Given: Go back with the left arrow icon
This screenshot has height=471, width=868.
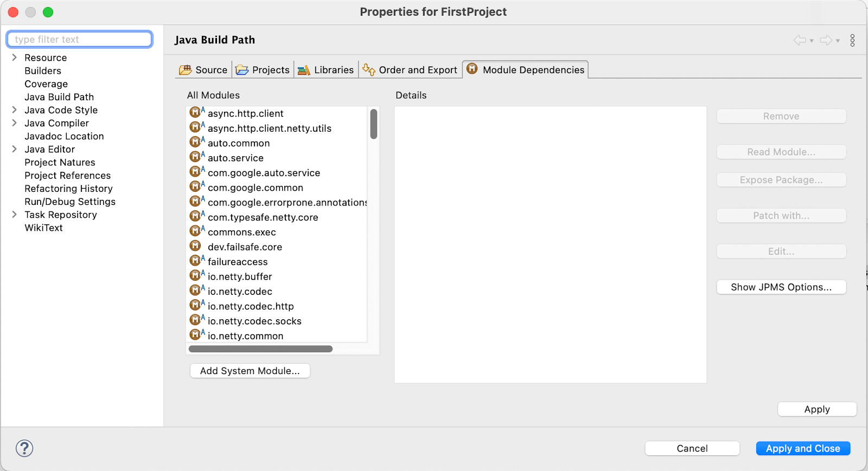Looking at the screenshot, I should point(800,40).
